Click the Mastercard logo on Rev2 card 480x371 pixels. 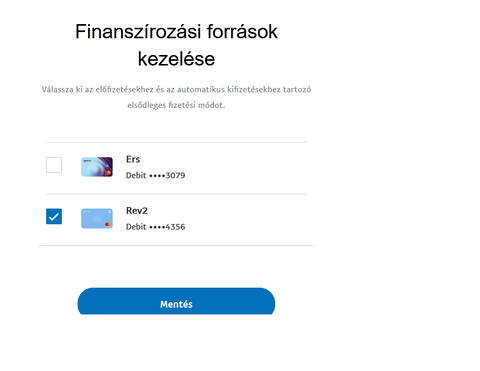[x=108, y=224]
